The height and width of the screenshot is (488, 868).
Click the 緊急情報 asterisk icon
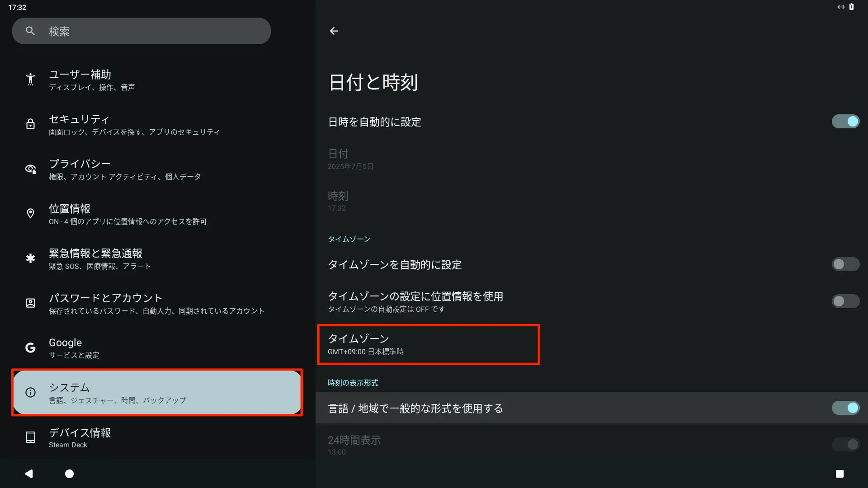[30, 258]
